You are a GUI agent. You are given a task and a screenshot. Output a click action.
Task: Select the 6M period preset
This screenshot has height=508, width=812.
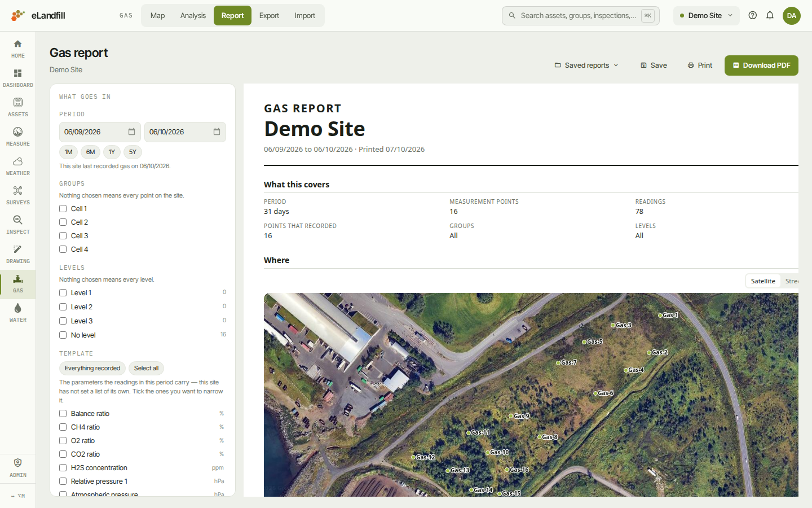pyautogui.click(x=90, y=152)
